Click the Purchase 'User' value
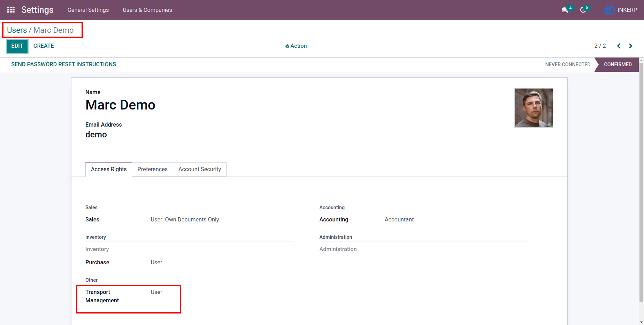 tap(156, 263)
